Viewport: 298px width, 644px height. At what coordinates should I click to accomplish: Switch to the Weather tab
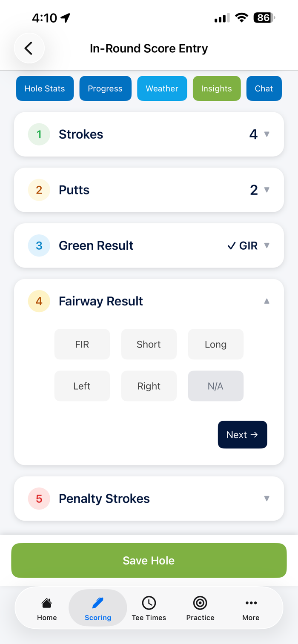162,88
